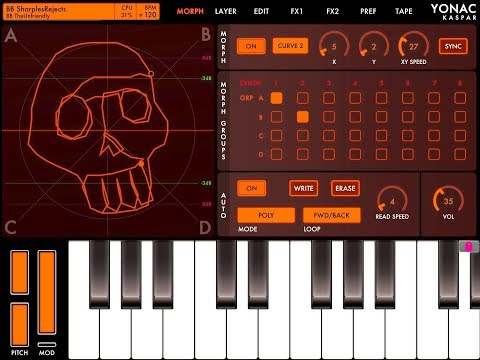Click the hollow circle marker on skull
This screenshot has width=480, height=360.
tap(151, 74)
